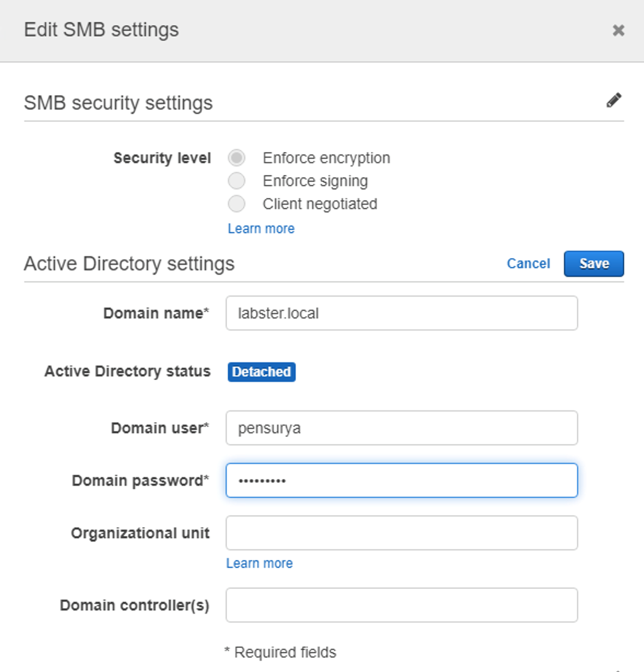Click the pencil icon beside SMB security settings

(614, 100)
